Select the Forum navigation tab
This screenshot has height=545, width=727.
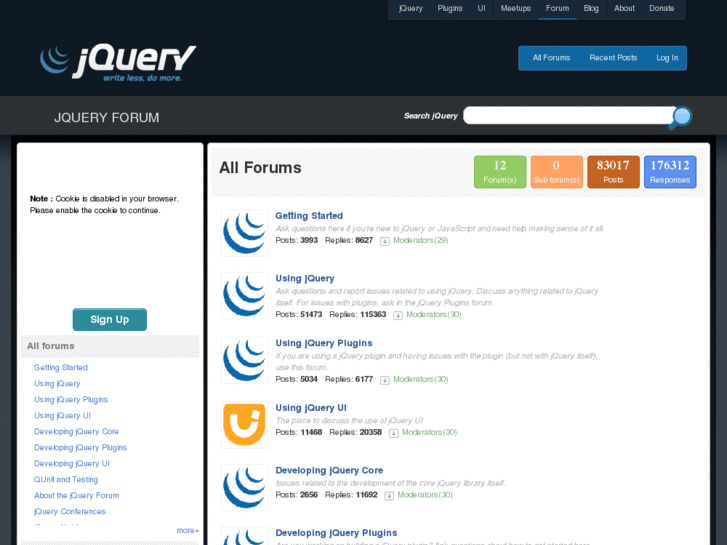click(x=557, y=8)
